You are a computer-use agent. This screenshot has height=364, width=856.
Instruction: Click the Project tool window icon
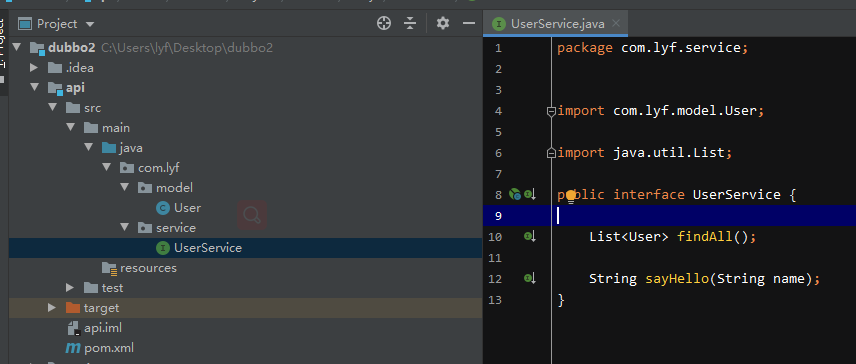click(x=25, y=23)
